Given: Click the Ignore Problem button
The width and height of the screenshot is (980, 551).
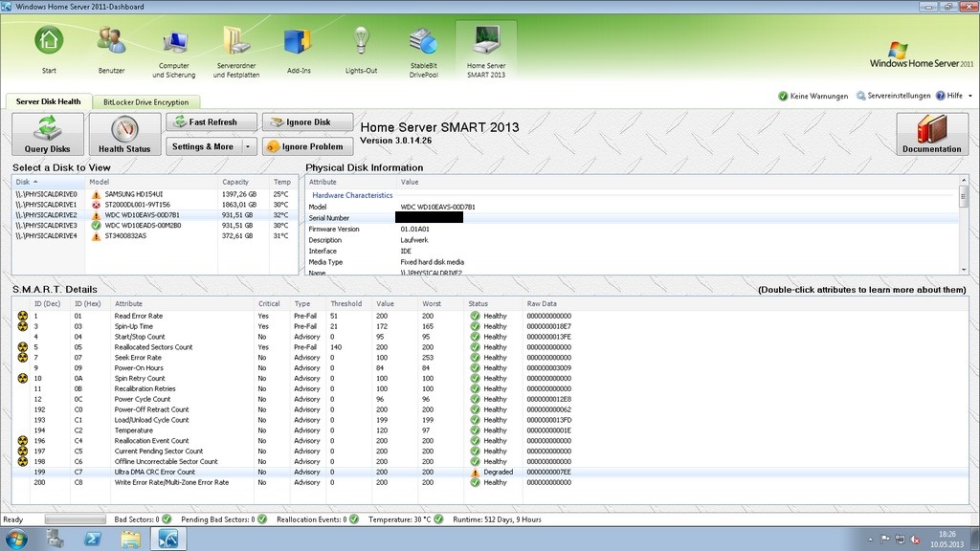Looking at the screenshot, I should [x=307, y=146].
